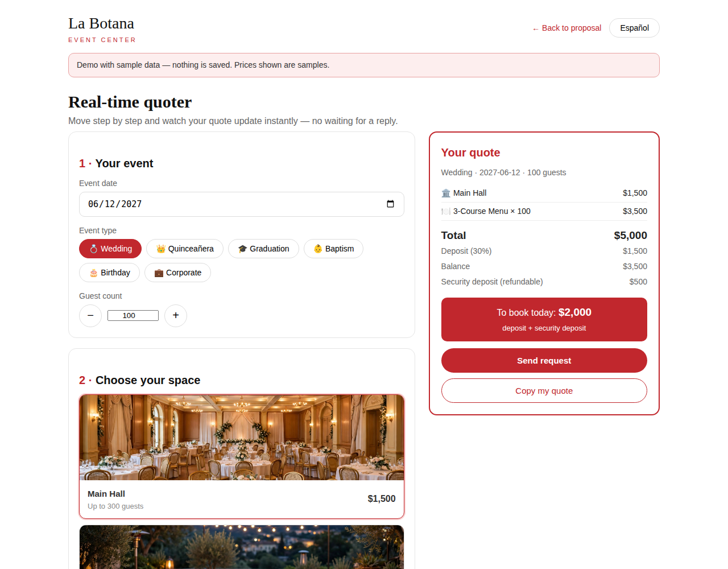Click the La Botana logo
This screenshot has height=569, width=728.
click(102, 29)
